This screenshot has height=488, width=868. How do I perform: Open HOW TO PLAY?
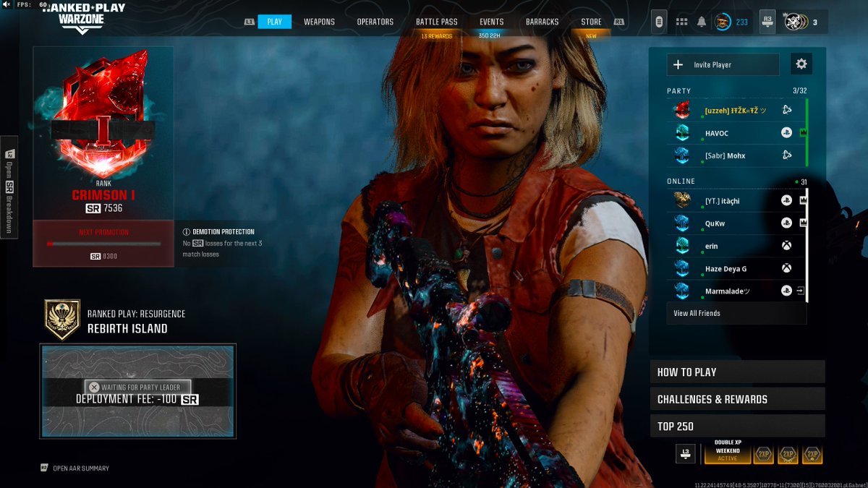pyautogui.click(x=738, y=372)
